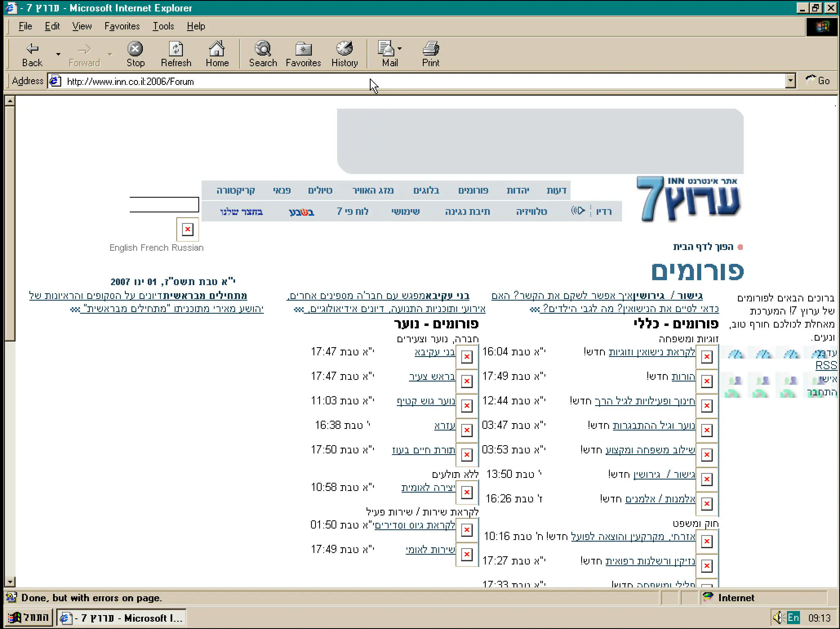Screen dimensions: 840x629
Task: Open the View menu
Action: (x=82, y=26)
